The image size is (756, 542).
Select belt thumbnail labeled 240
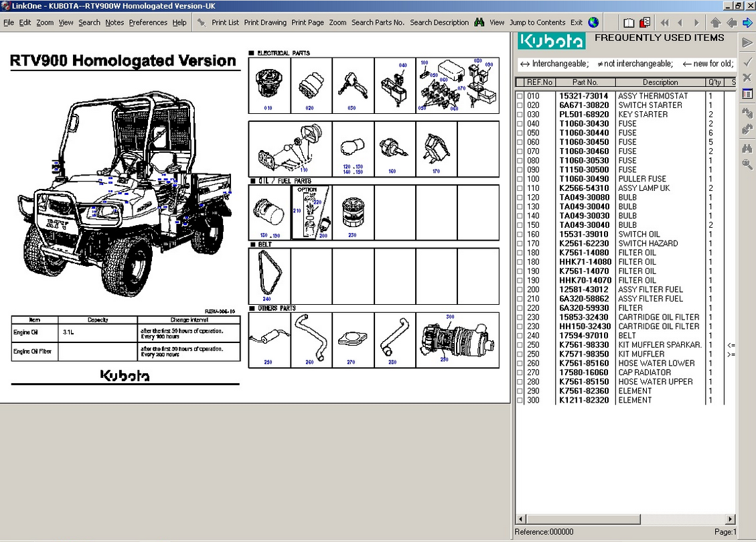tap(269, 276)
